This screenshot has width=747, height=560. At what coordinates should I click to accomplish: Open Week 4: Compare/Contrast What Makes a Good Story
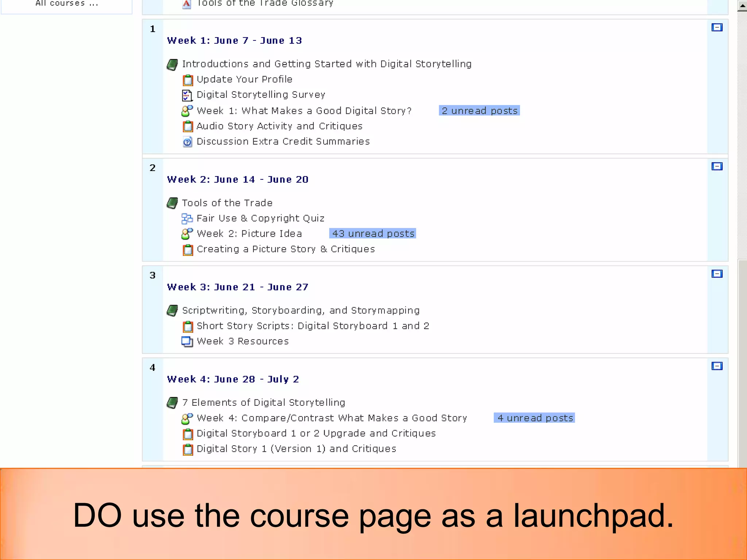click(332, 418)
